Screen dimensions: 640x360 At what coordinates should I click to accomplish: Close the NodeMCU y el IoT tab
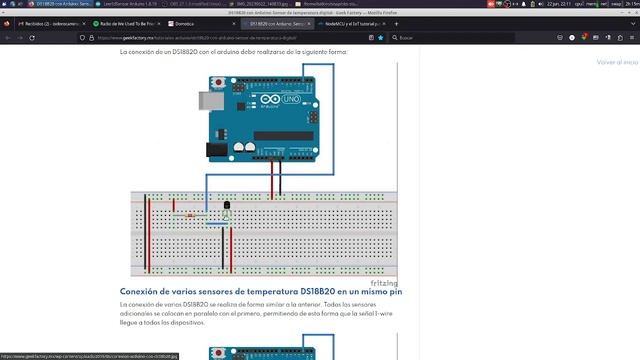pos(384,24)
